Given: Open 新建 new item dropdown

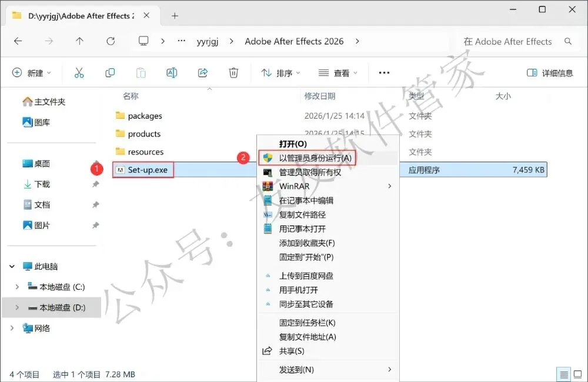Looking at the screenshot, I should [32, 73].
